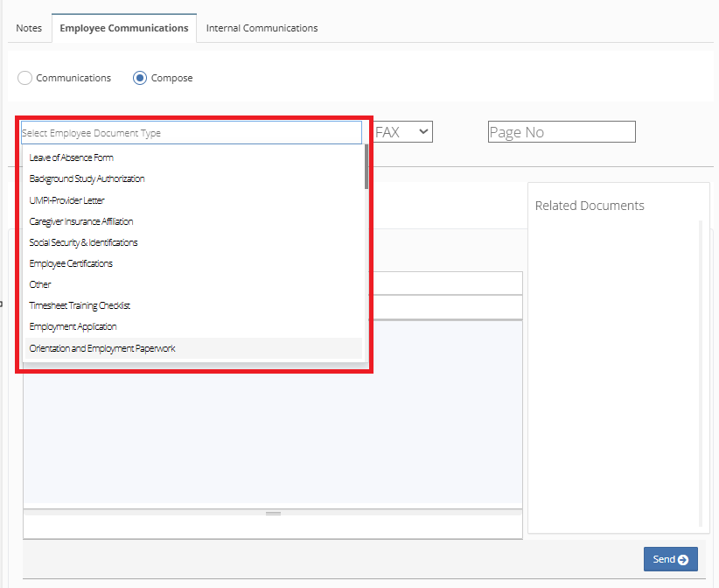Image resolution: width=719 pixels, height=588 pixels.
Task: Switch to the Notes tab
Action: [x=29, y=28]
